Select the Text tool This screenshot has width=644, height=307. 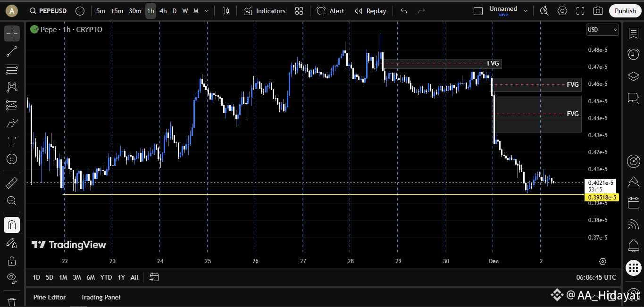[12, 141]
